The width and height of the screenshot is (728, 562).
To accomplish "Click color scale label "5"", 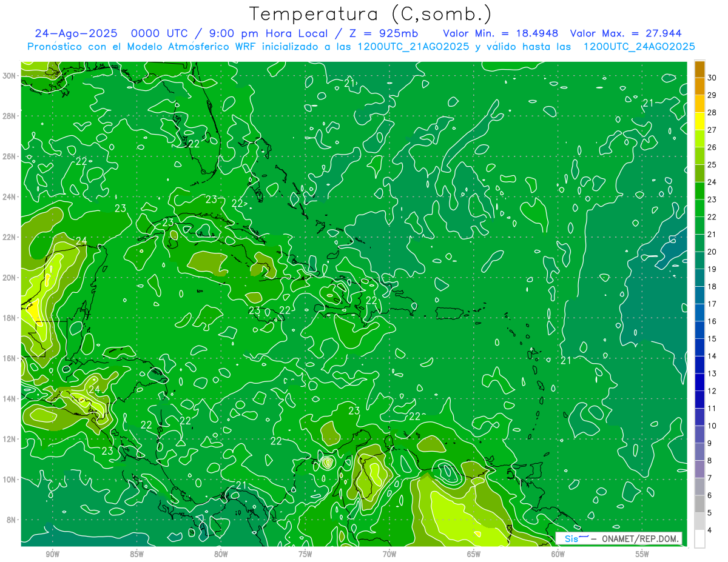I will tap(710, 513).
